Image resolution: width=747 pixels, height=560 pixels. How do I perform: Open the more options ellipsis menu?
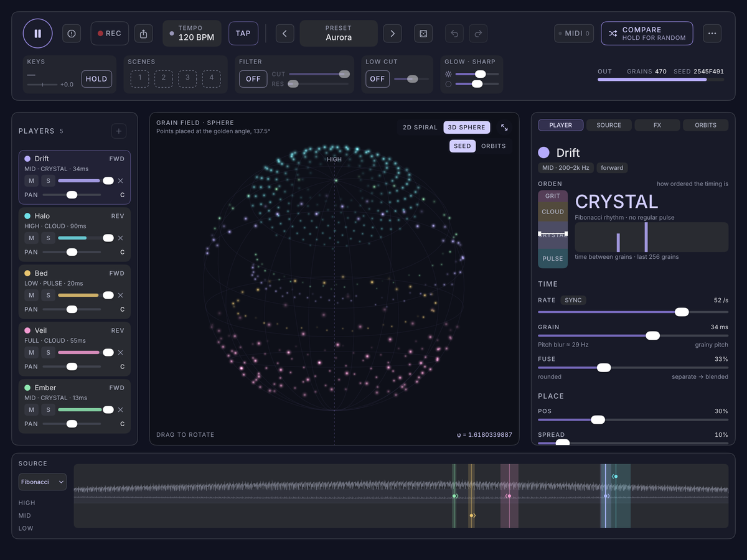point(712,34)
